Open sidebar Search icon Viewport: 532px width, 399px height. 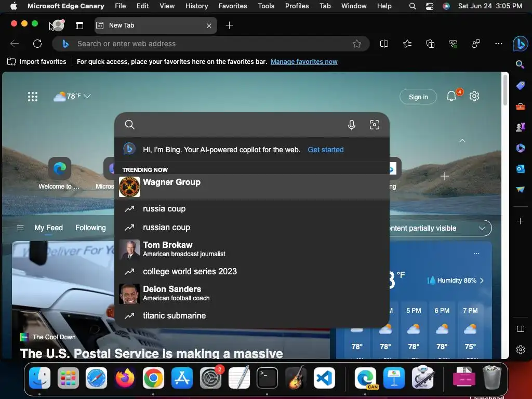tap(520, 64)
